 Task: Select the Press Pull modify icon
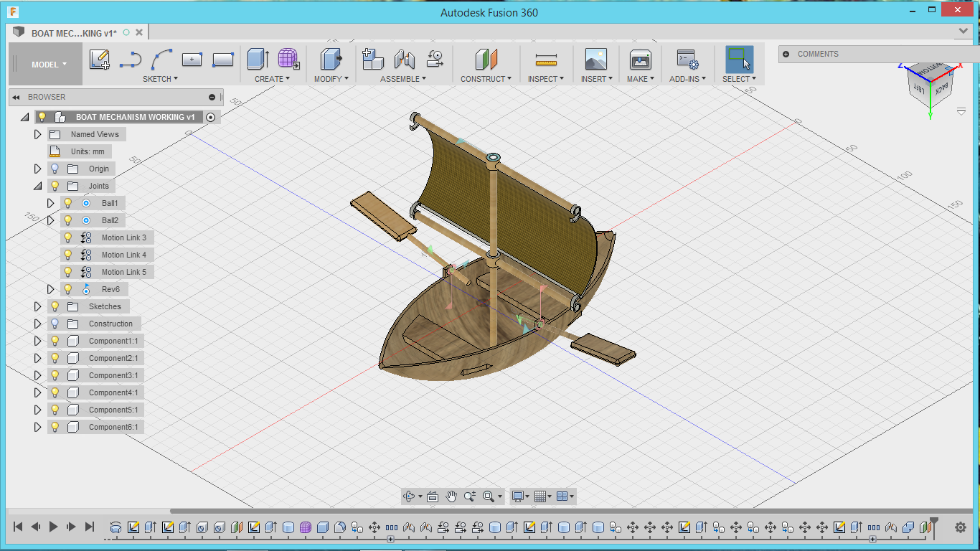[x=331, y=60]
